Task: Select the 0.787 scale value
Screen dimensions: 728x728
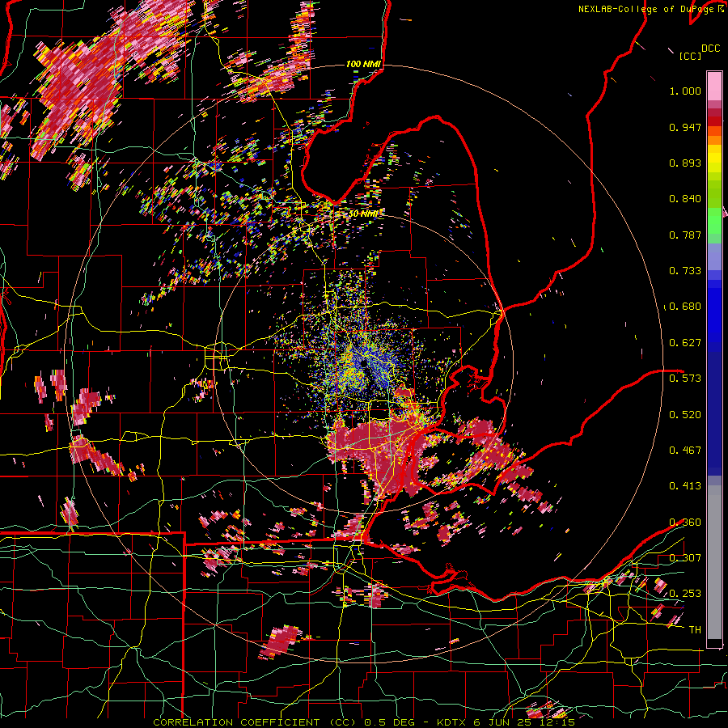Action: (685, 235)
